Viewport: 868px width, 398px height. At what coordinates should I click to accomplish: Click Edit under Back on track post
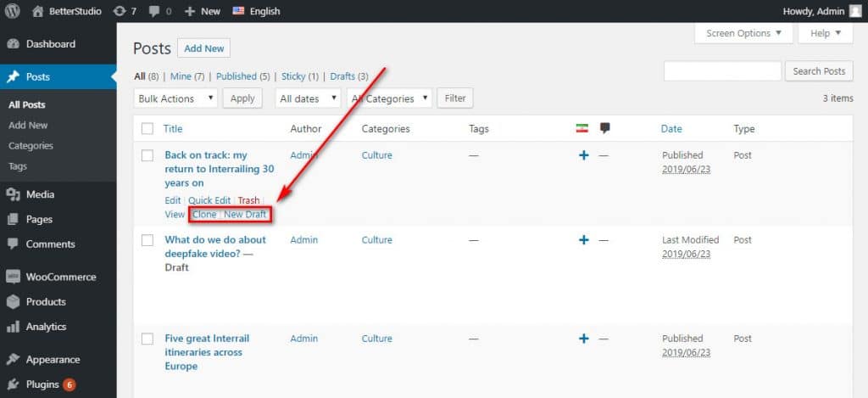(x=173, y=200)
